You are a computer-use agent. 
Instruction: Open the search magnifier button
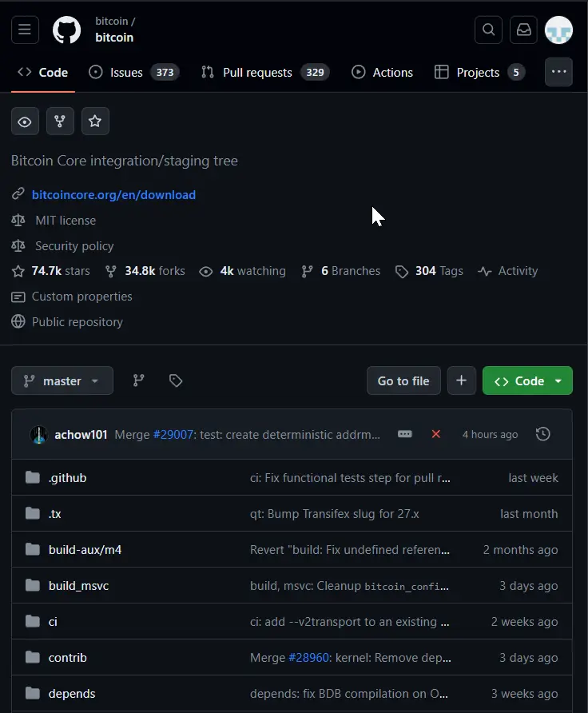pos(488,30)
